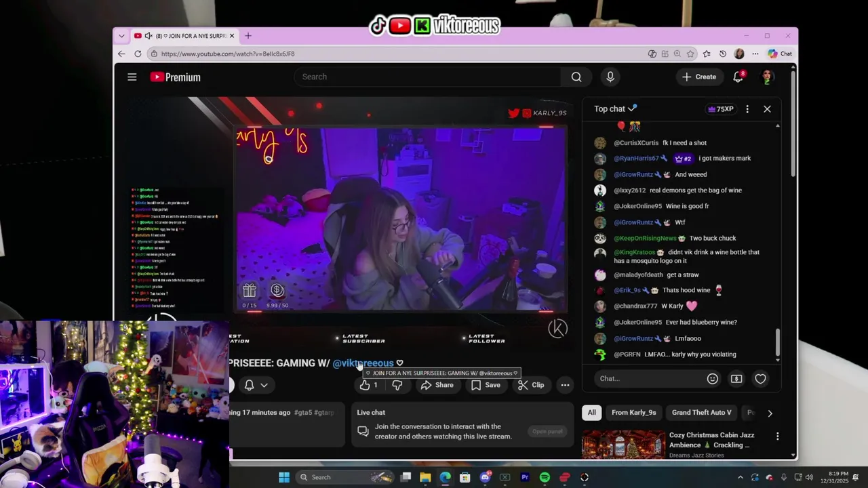Open the browser favorites list
The height and width of the screenshot is (488, 868).
(707, 54)
